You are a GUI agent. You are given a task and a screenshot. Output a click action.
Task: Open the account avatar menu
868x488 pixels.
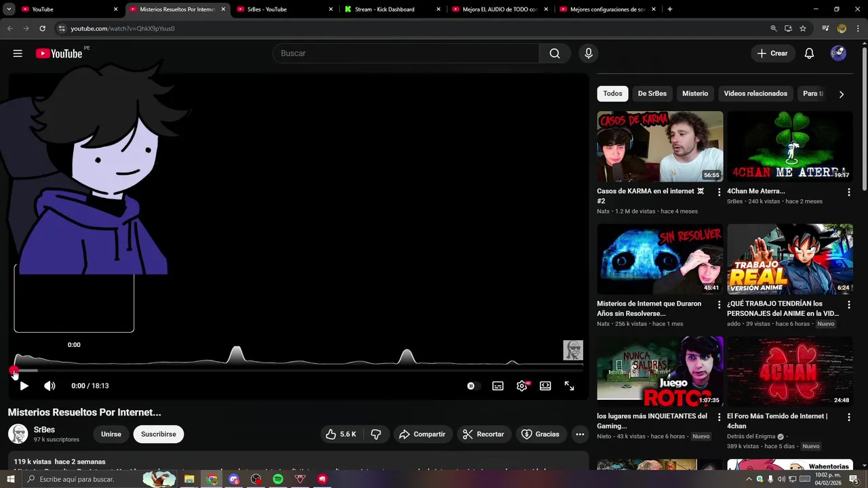[838, 54]
